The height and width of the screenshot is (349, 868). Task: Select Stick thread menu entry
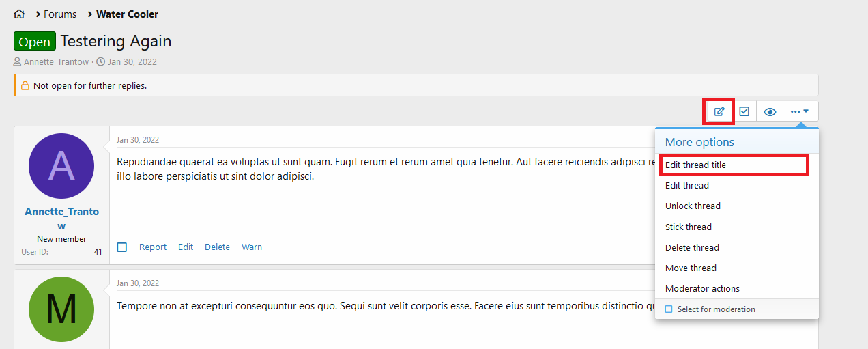689,227
